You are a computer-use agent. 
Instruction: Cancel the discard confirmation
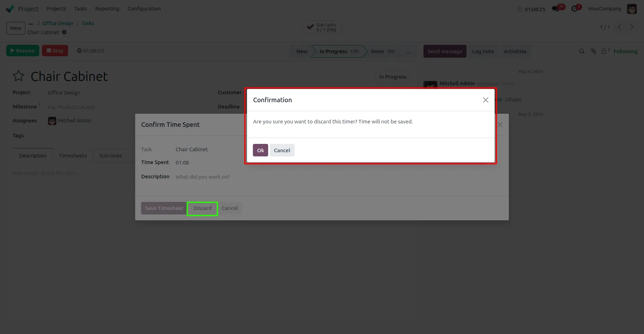point(282,150)
